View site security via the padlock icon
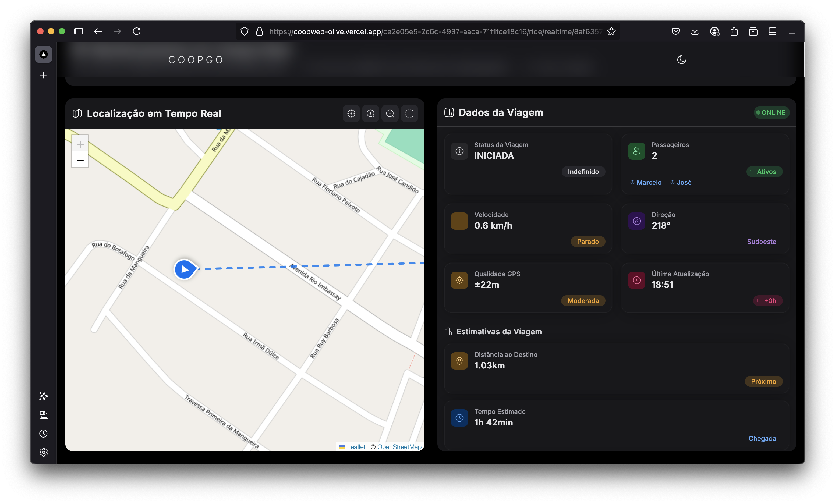 pos(260,31)
